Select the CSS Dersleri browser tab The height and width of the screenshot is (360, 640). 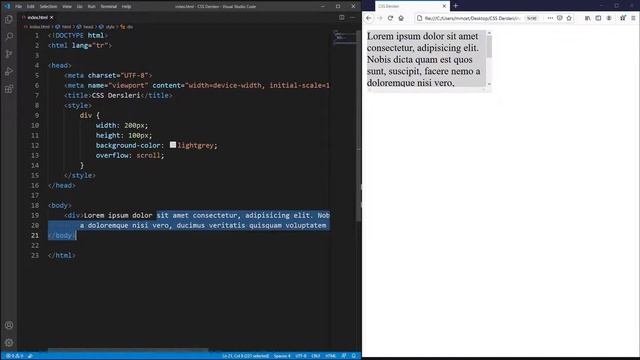[412, 6]
